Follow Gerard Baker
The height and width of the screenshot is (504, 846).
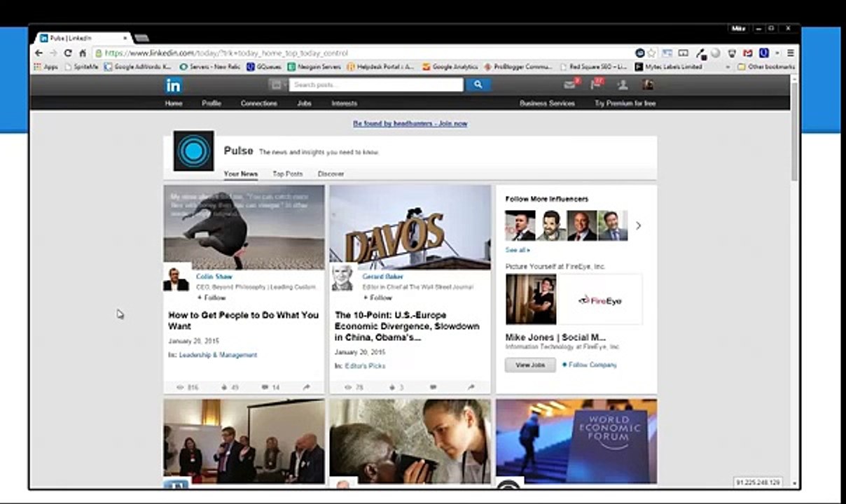coord(377,297)
